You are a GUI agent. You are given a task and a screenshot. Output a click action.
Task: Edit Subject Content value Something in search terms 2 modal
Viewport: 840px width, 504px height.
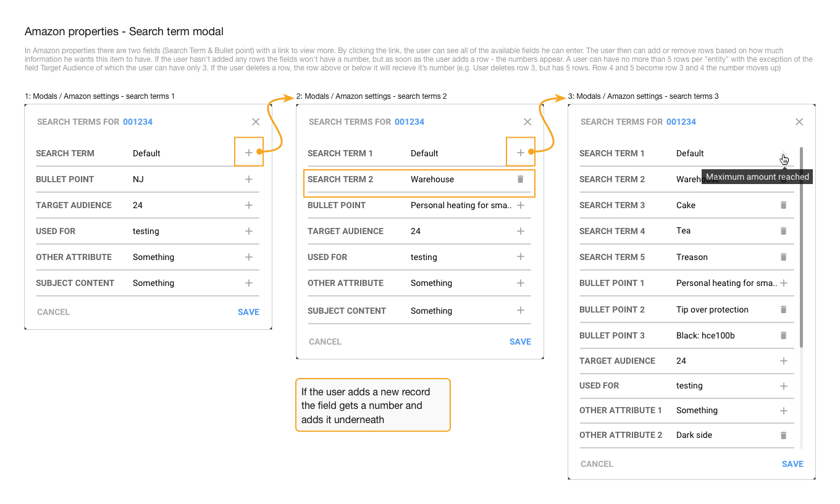(x=431, y=311)
